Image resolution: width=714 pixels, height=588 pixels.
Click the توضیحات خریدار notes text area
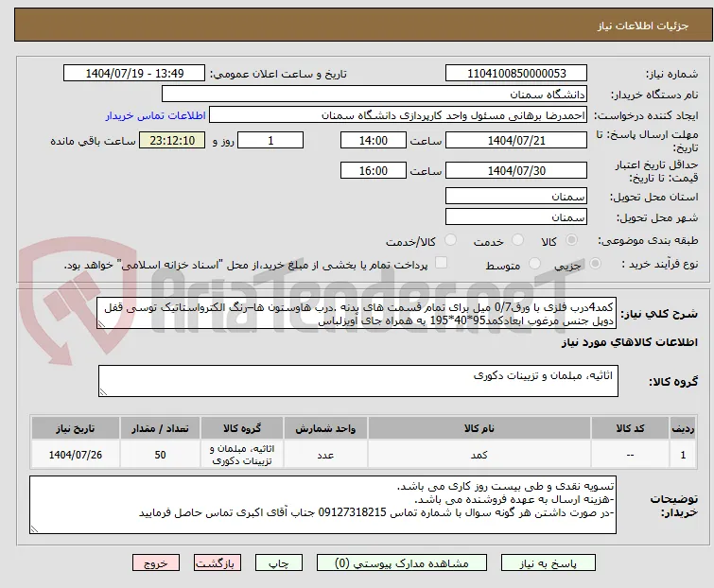322,505
